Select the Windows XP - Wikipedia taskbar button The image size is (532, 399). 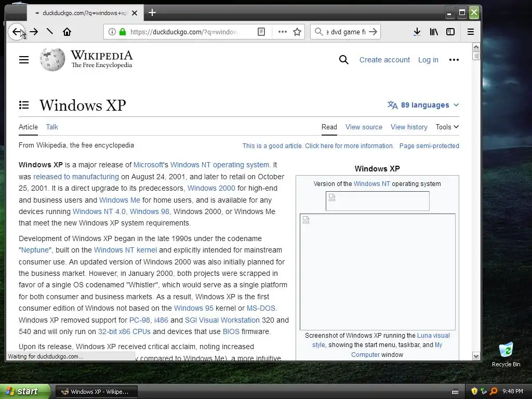click(96, 392)
